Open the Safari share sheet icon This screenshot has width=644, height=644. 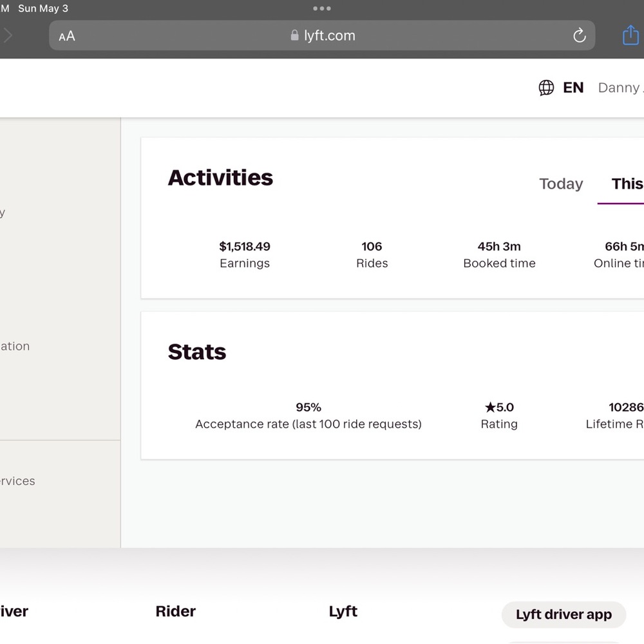coord(630,35)
